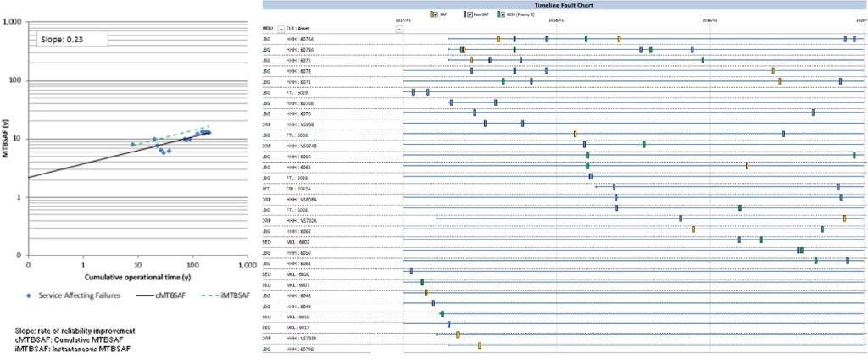The height and width of the screenshot is (364, 868).
Task: Click the yellow SAF marker on FTL : 6036 row
Action: [575, 134]
